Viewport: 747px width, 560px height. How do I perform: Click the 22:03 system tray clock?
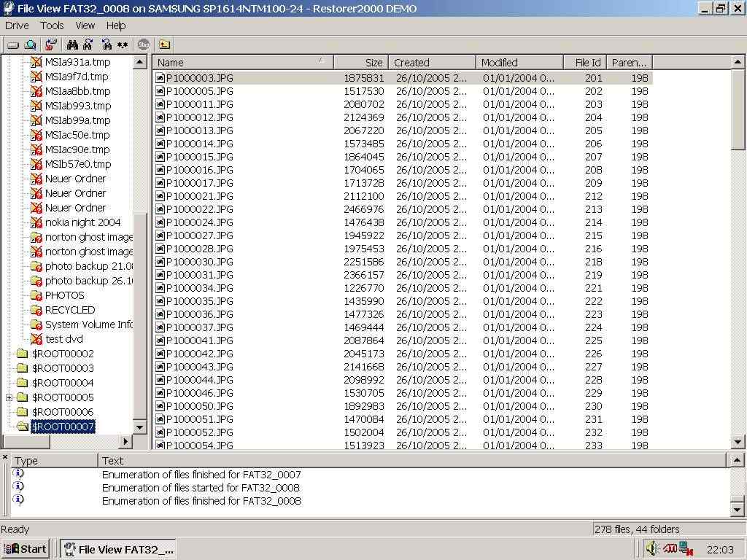pos(720,550)
